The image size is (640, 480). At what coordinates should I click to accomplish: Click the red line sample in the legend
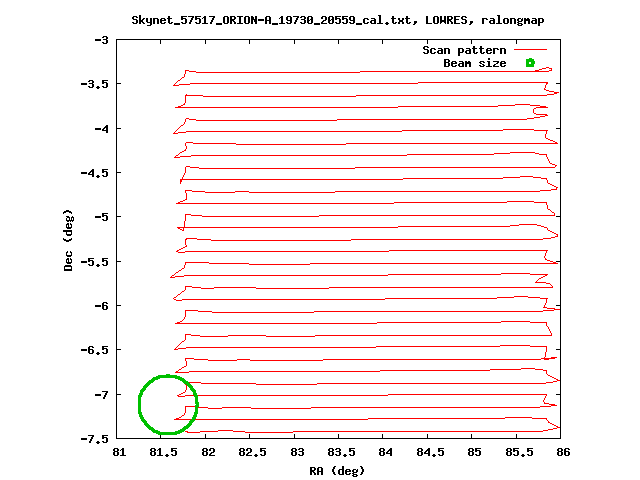click(x=530, y=50)
